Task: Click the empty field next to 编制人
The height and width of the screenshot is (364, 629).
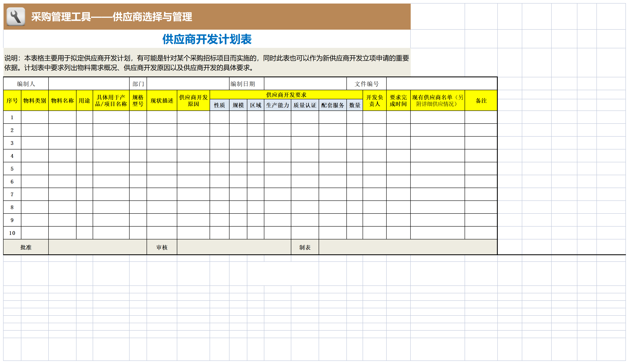Action: 89,84
